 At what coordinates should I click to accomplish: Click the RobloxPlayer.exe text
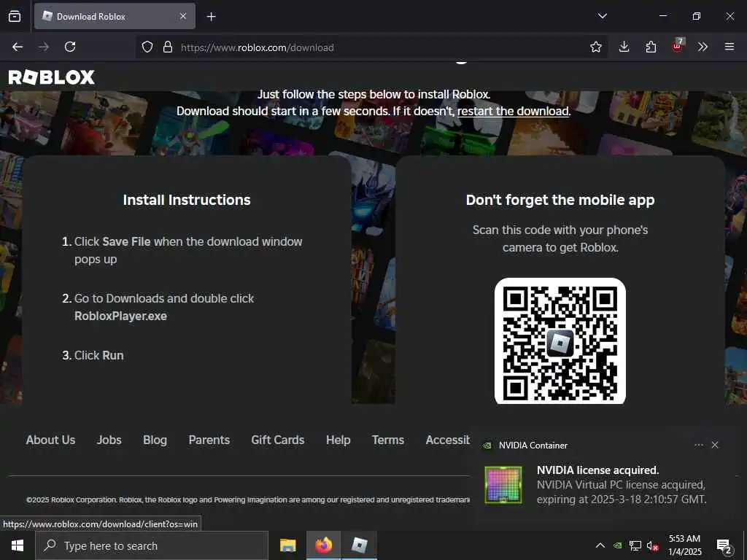(x=120, y=316)
